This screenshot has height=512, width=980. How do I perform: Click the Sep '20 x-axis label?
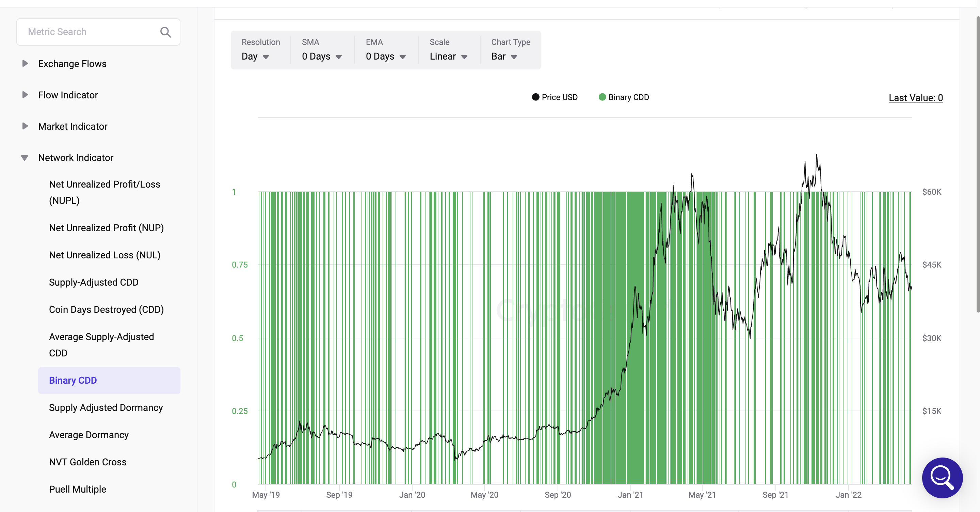pos(557,495)
